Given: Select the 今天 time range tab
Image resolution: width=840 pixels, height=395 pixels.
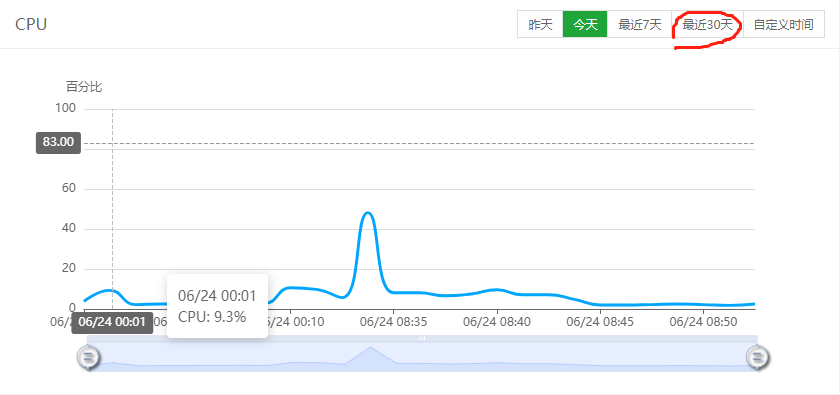Looking at the screenshot, I should tap(585, 24).
